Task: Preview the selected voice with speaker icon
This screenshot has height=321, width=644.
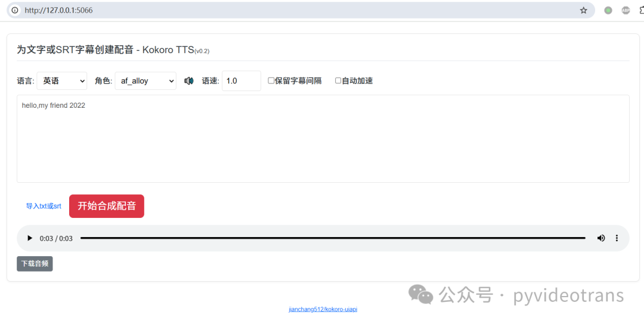Action: click(x=188, y=81)
